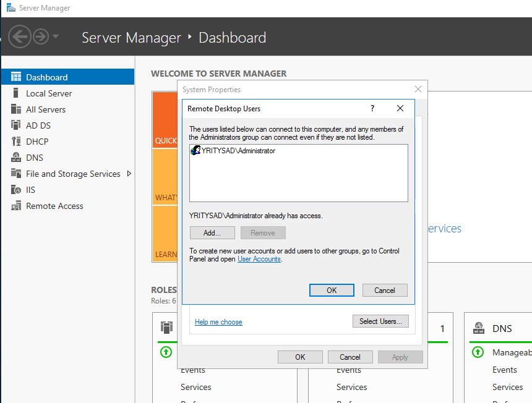Close the System Properties window
Viewport: 532px width, 403px height.
click(x=418, y=89)
